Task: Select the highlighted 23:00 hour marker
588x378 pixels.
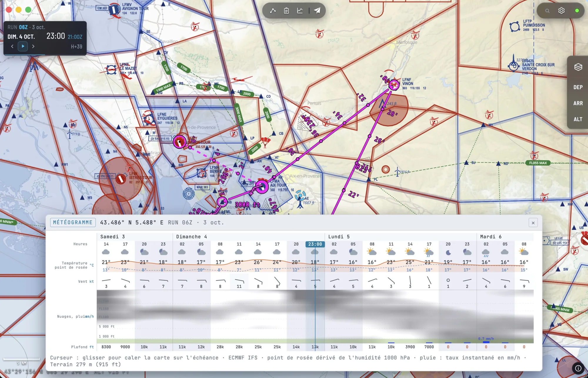Action: click(x=315, y=244)
